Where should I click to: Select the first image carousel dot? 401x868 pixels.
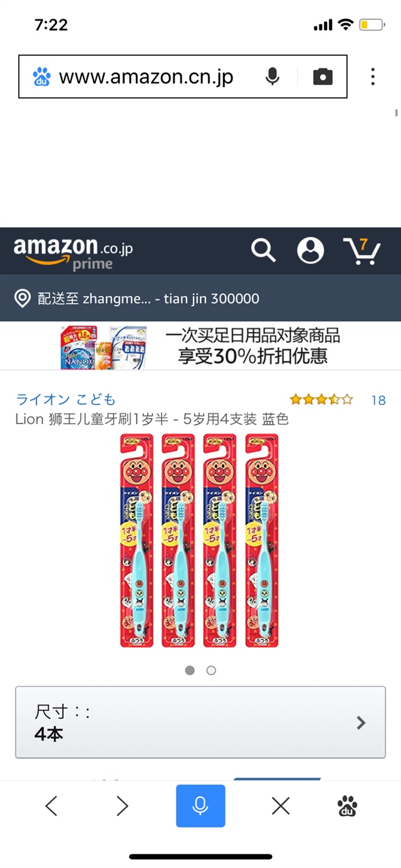190,670
